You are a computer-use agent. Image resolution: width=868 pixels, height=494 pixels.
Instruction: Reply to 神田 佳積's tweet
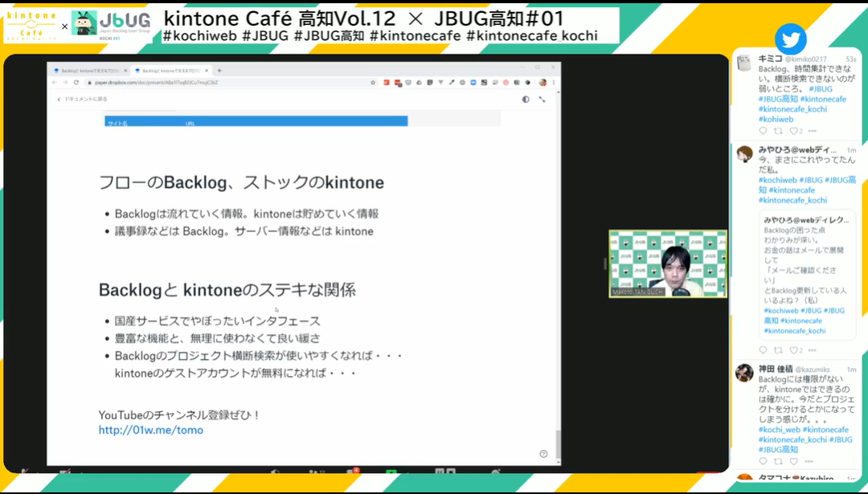pos(763,461)
